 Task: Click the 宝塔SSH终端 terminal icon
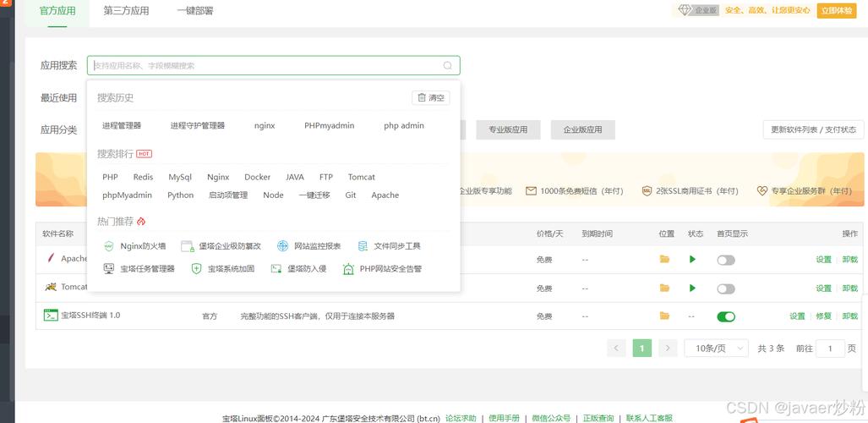(x=51, y=315)
